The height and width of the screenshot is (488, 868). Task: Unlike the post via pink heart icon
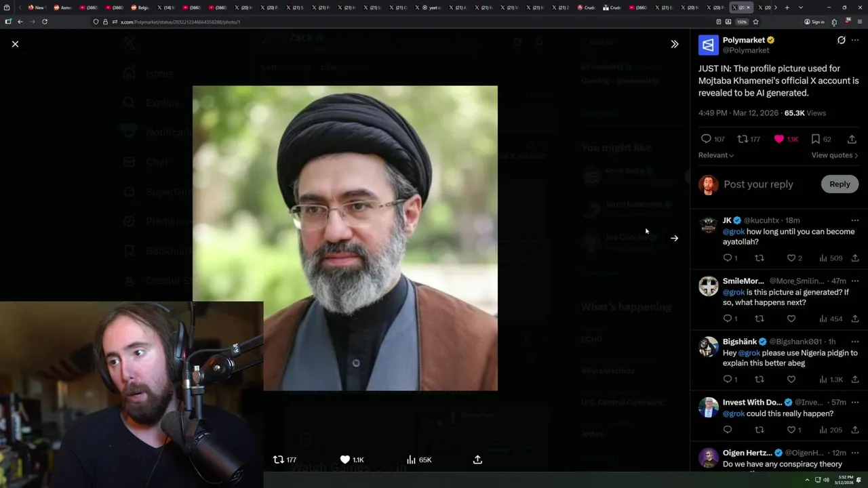[778, 139]
